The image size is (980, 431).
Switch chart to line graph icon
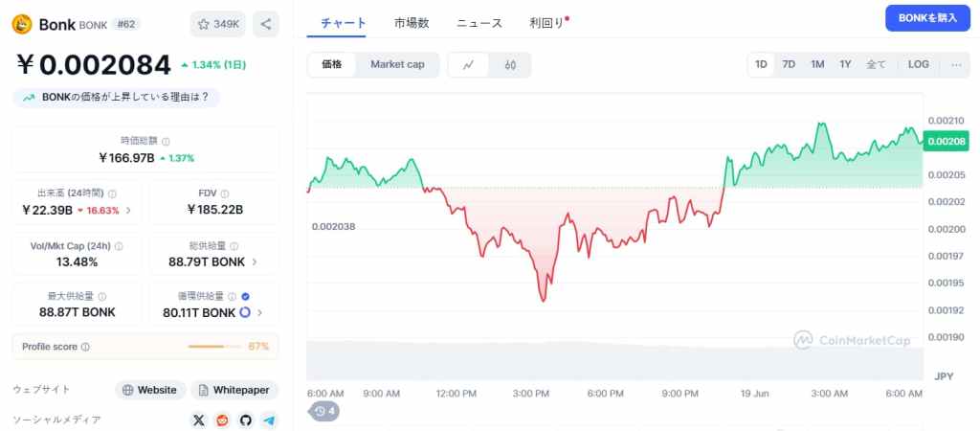click(468, 65)
